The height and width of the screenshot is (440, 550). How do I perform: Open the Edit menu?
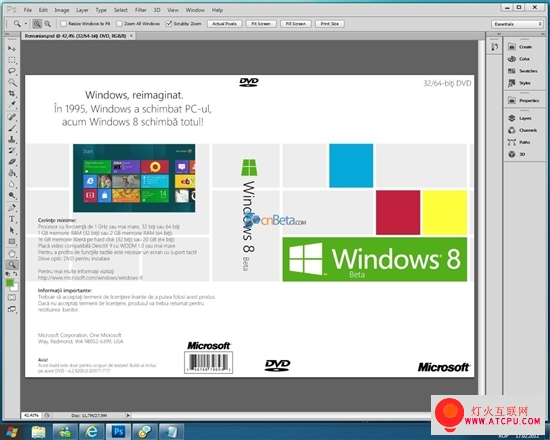(43, 10)
